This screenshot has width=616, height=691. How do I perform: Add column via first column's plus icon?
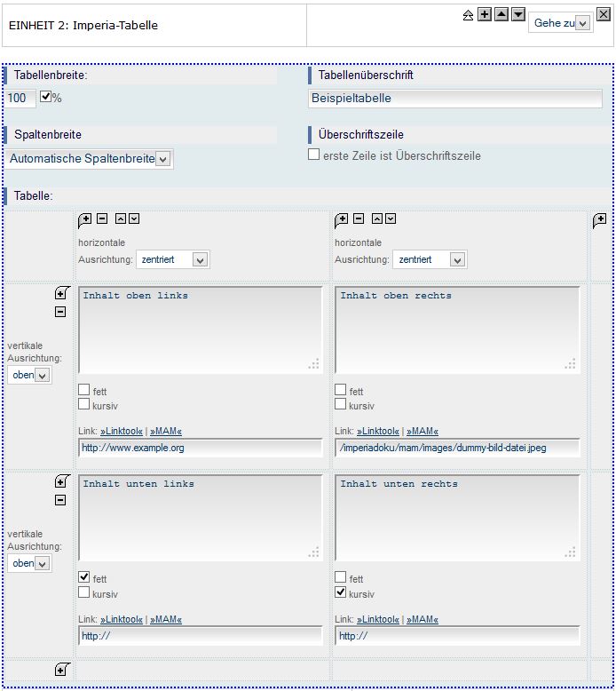coord(85,219)
